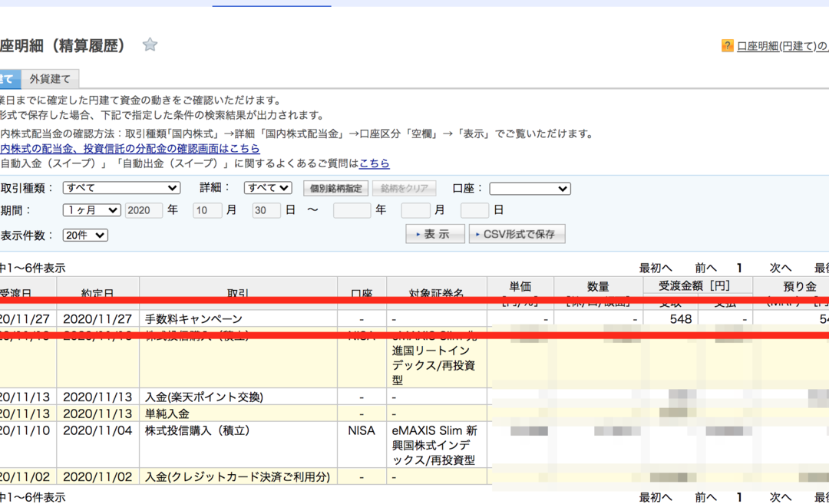Click the 進国リートインデックス fund name cell
829x504 pixels.
coord(437,357)
